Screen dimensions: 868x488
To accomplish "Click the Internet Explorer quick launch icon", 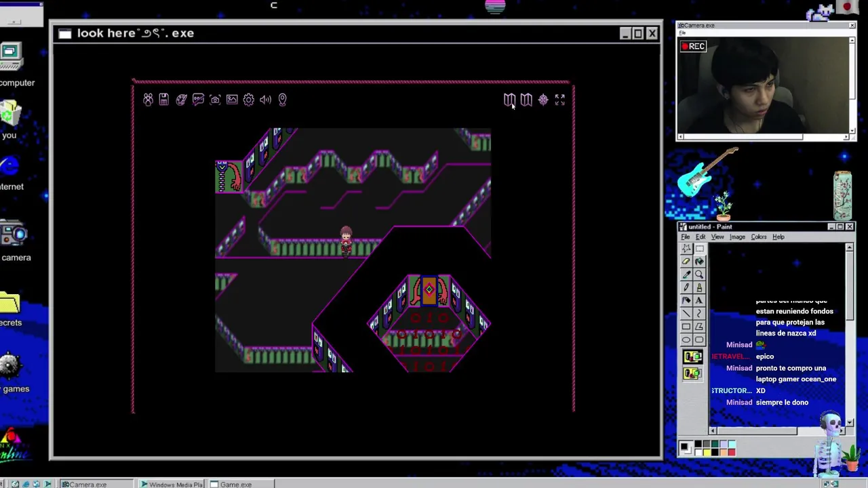I will (26, 484).
